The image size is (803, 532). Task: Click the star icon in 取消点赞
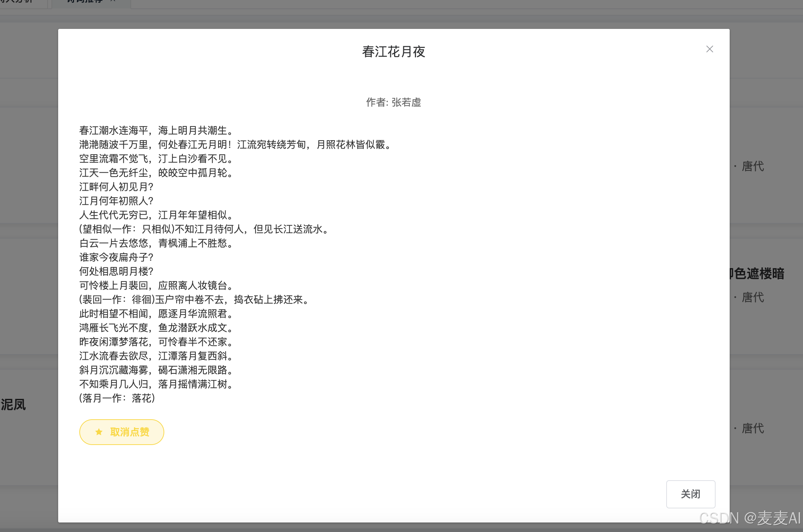pyautogui.click(x=99, y=432)
